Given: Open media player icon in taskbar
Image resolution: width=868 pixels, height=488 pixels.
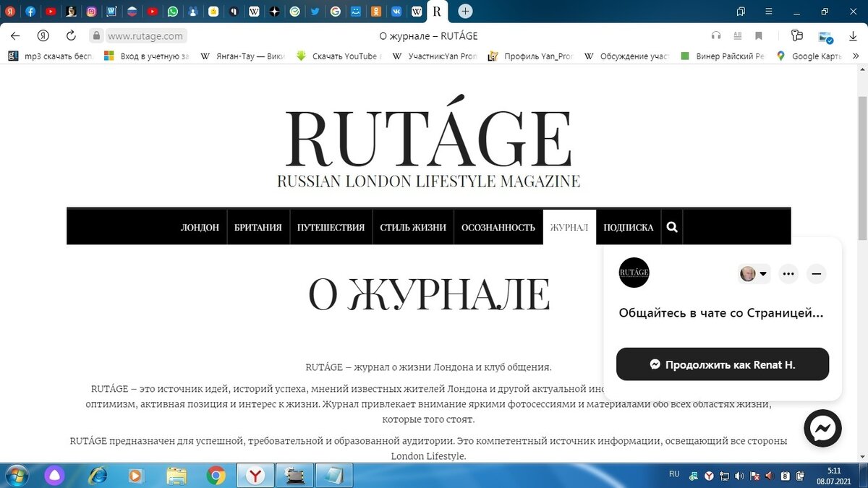Looking at the screenshot, I should point(136,475).
